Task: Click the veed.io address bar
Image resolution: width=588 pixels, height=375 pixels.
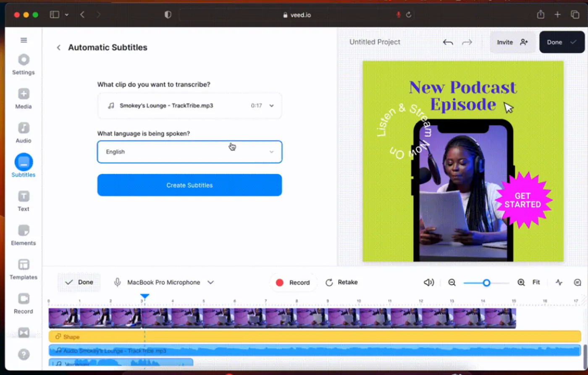Action: point(297,15)
